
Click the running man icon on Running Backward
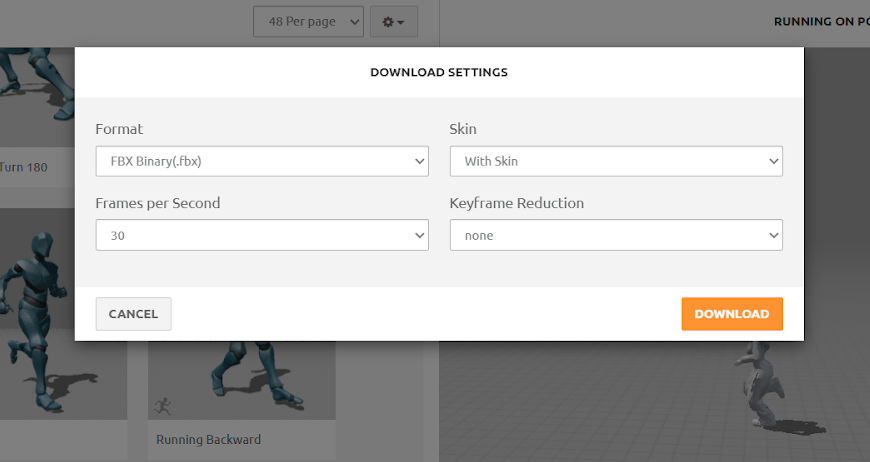click(163, 406)
